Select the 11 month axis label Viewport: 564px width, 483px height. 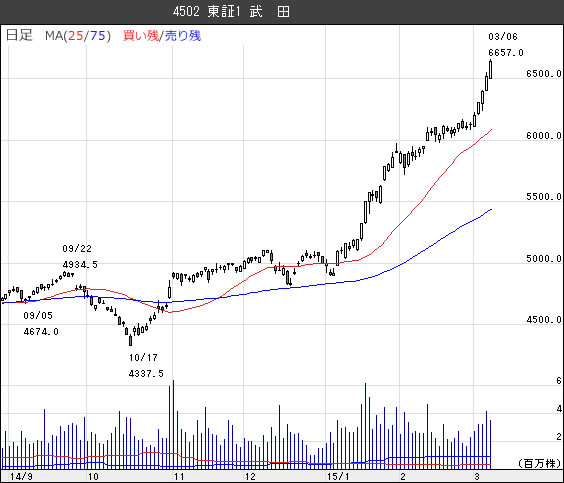pos(179,477)
